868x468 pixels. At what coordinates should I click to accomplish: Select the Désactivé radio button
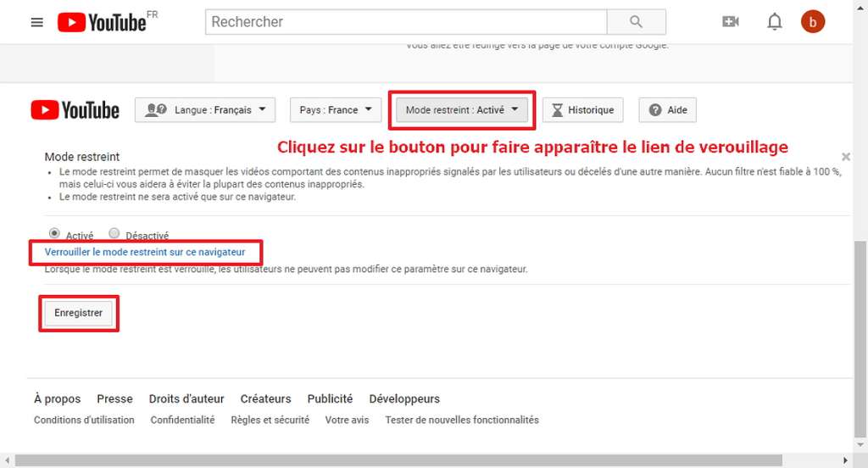tap(114, 233)
